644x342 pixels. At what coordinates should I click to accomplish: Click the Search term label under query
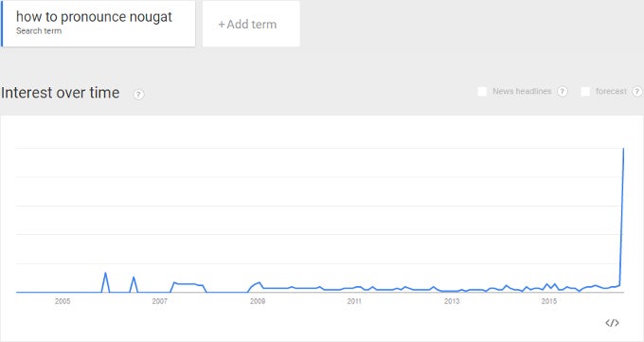pyautogui.click(x=39, y=31)
